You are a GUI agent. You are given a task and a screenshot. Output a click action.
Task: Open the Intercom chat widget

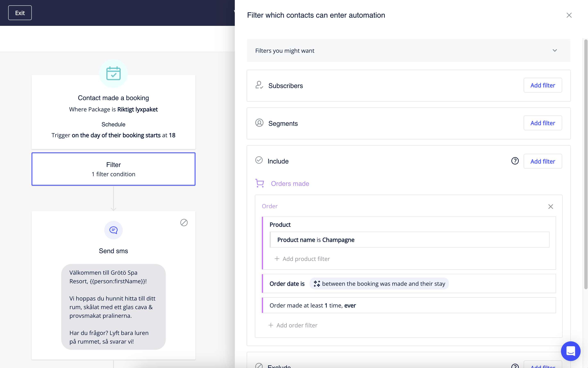pos(571,351)
